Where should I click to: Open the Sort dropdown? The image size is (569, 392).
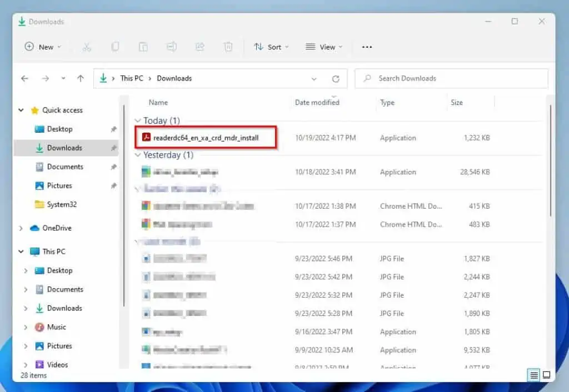point(271,47)
